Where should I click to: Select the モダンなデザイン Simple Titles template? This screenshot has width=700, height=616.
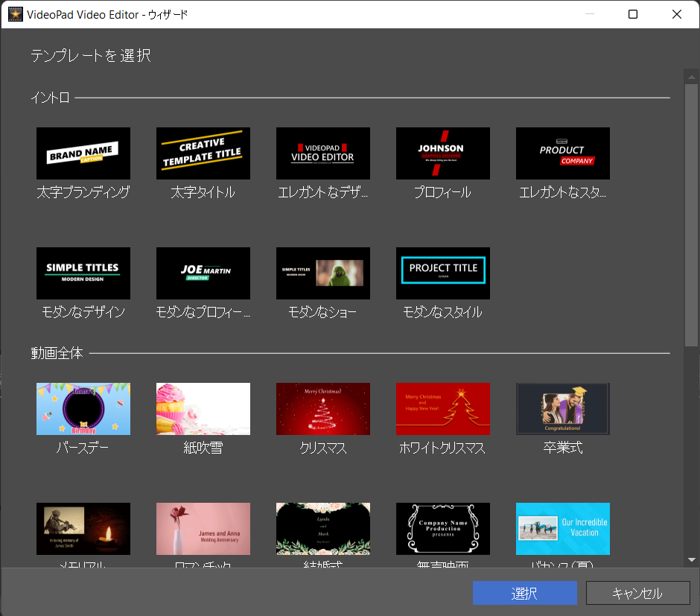tap(83, 273)
